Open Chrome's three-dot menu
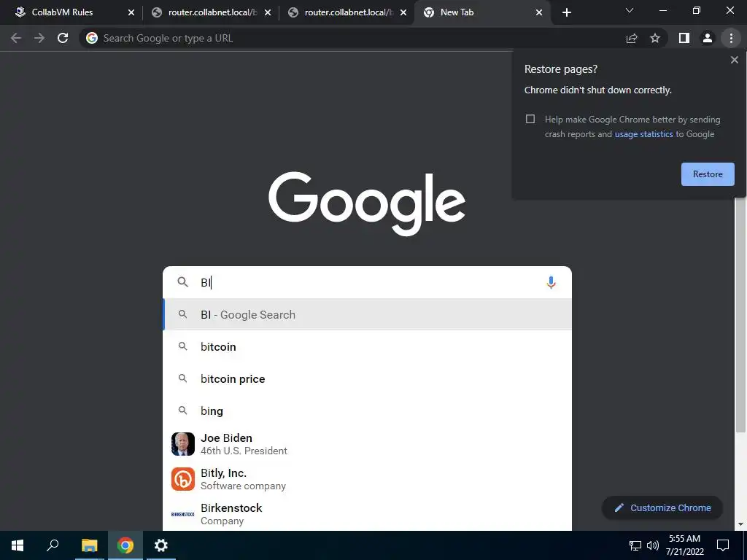Screen dimensions: 747x560 click(731, 38)
